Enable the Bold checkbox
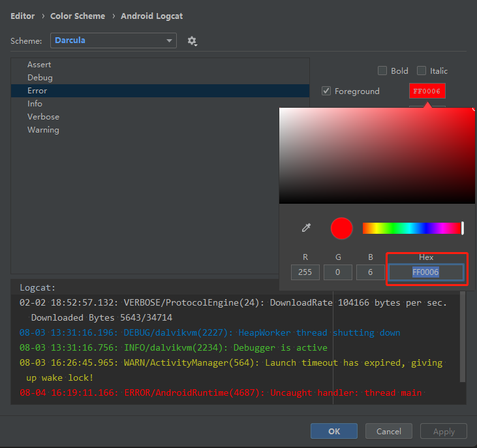The height and width of the screenshot is (448, 477). 382,71
